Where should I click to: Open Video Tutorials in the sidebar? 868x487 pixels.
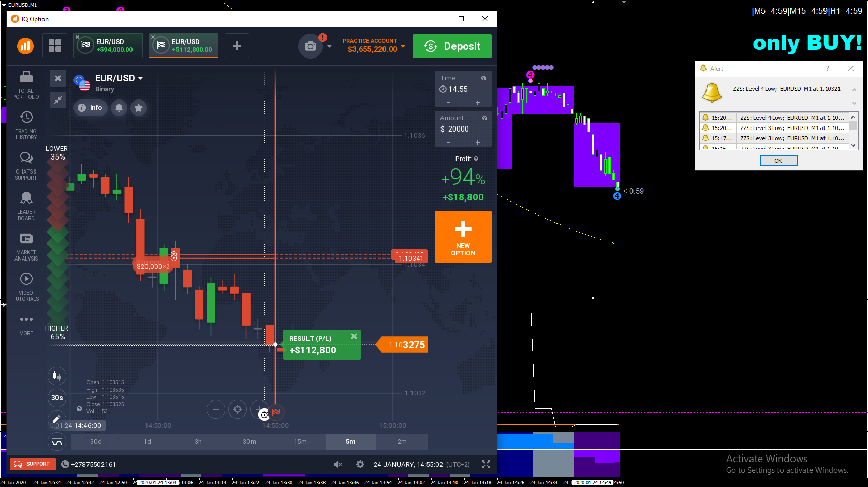click(x=26, y=287)
